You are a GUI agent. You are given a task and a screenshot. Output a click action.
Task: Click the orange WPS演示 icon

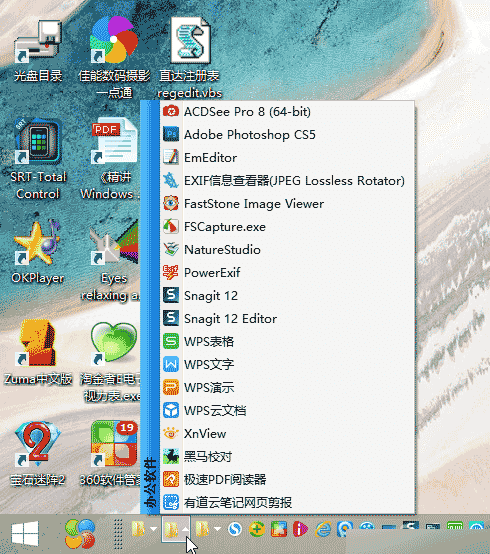(171, 388)
